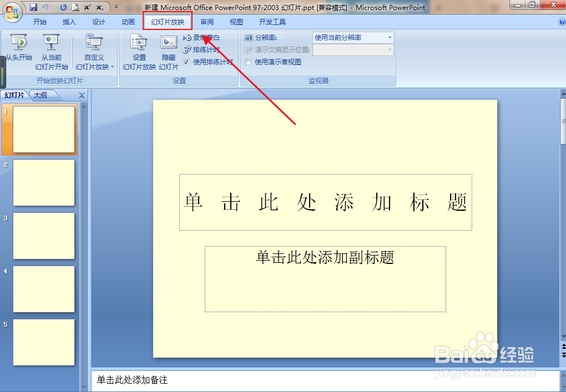Open the 视图 ribbon tab
566x392 pixels.
(236, 22)
